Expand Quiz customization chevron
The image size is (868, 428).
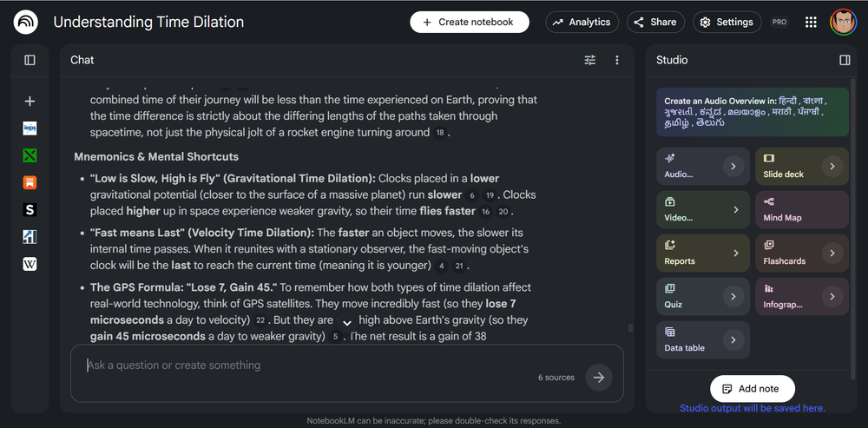(733, 297)
